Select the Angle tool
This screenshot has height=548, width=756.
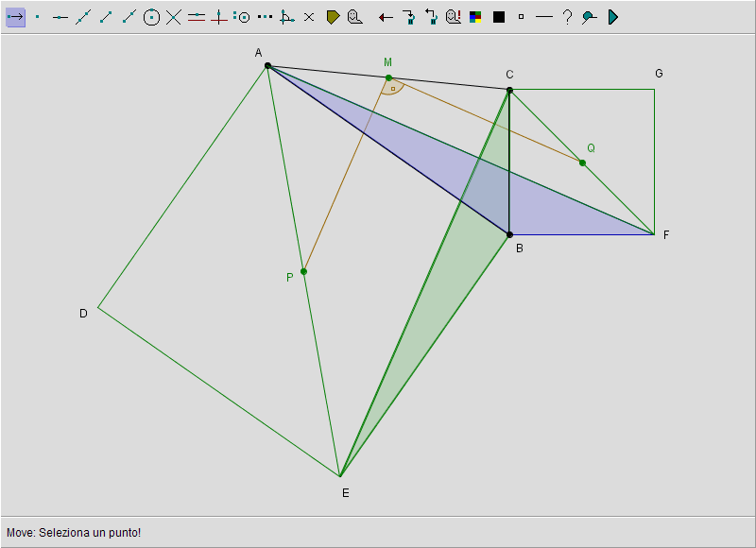point(287,17)
